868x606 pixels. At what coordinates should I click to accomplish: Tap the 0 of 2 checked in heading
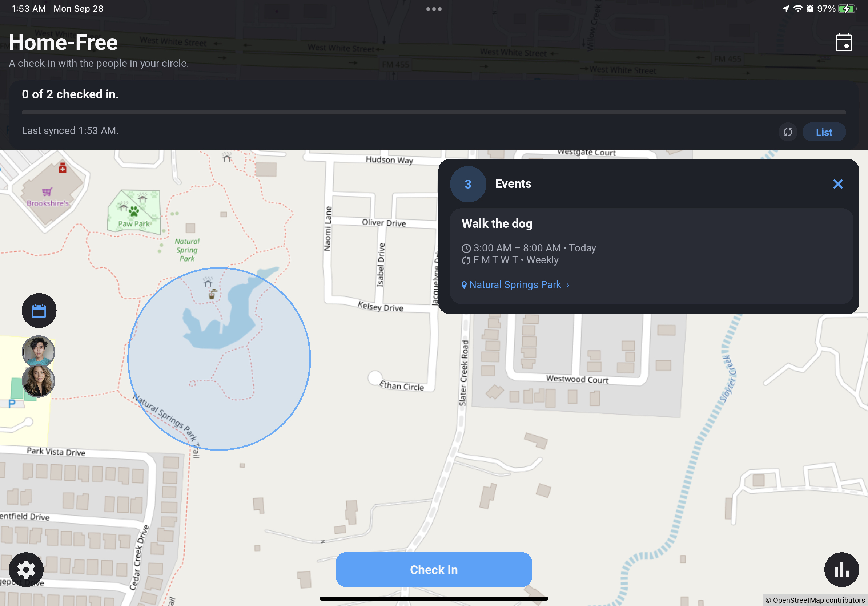70,94
